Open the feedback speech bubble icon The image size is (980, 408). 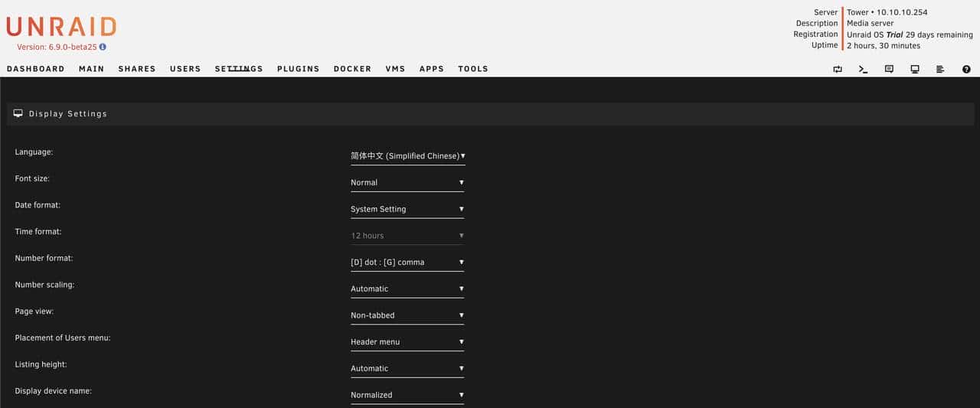pos(889,69)
